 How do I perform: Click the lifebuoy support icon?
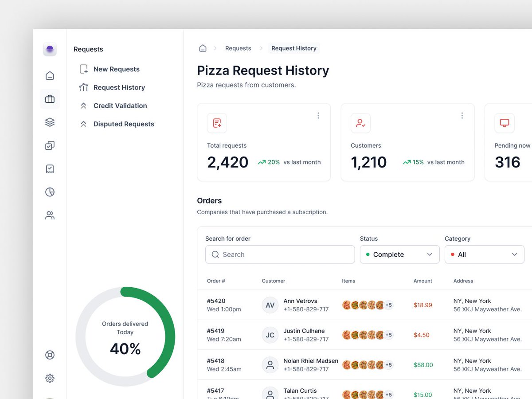[50, 355]
